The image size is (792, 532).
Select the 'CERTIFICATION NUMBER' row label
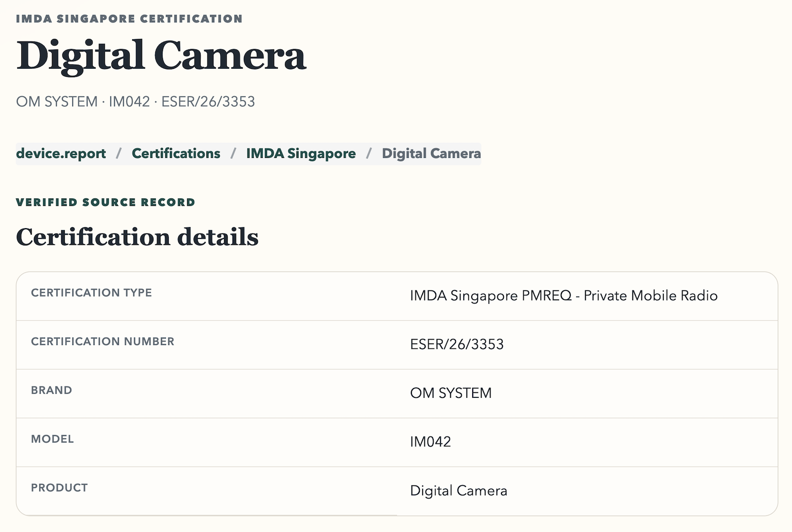[103, 341]
